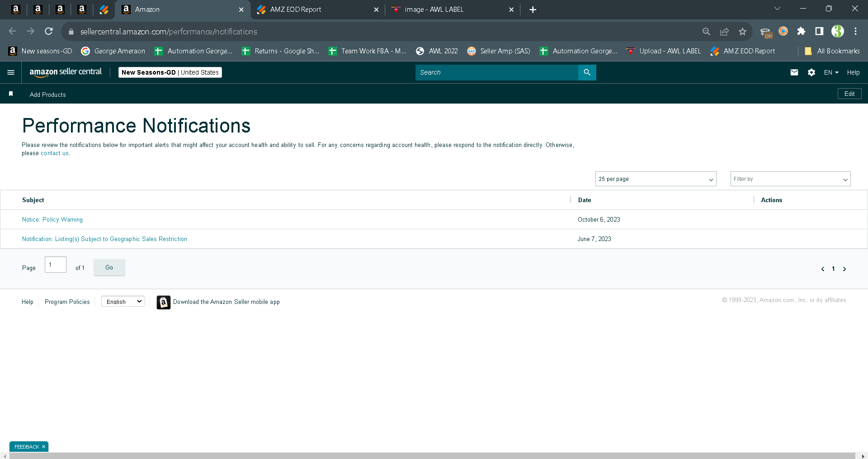Click Download the Amazon Seller mobile app link
Image resolution: width=868 pixels, height=459 pixels.
pyautogui.click(x=226, y=302)
